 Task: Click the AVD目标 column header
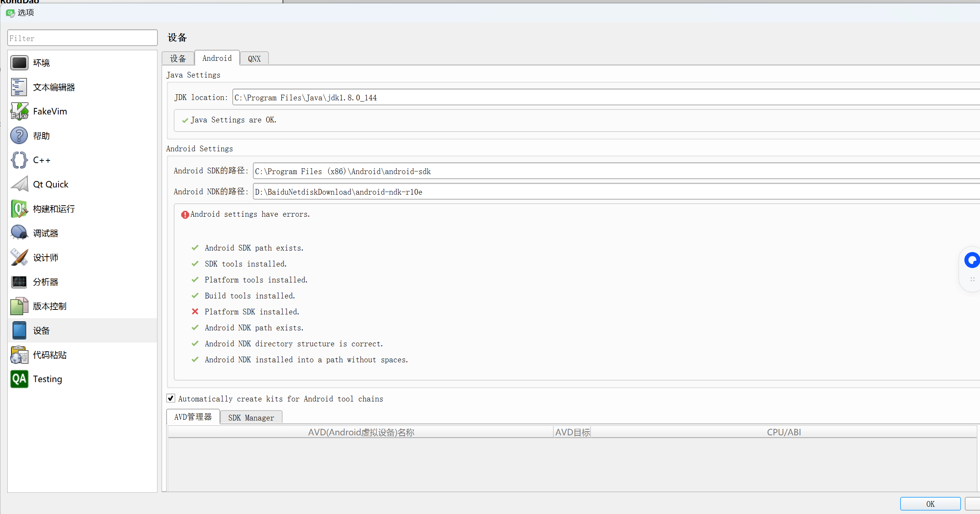tap(572, 432)
